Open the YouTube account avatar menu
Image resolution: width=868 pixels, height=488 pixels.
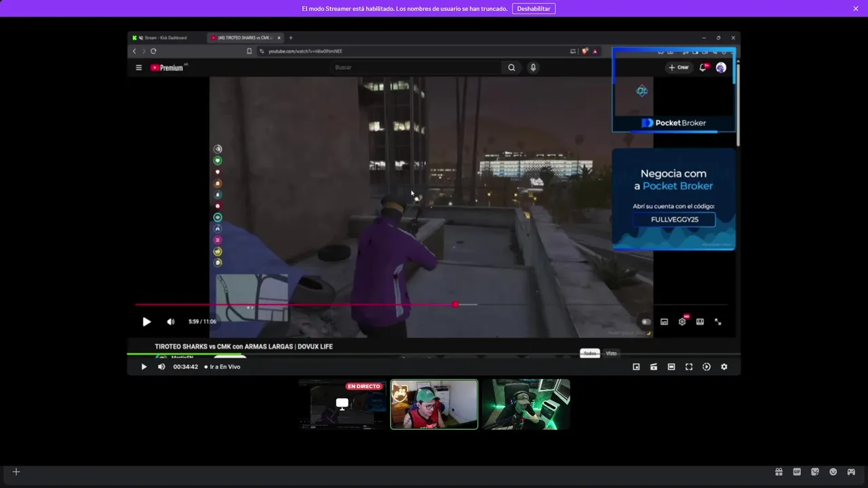[x=721, y=68]
